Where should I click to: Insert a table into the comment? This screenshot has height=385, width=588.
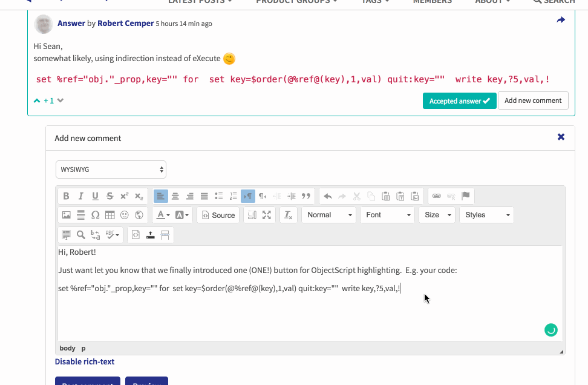109,215
